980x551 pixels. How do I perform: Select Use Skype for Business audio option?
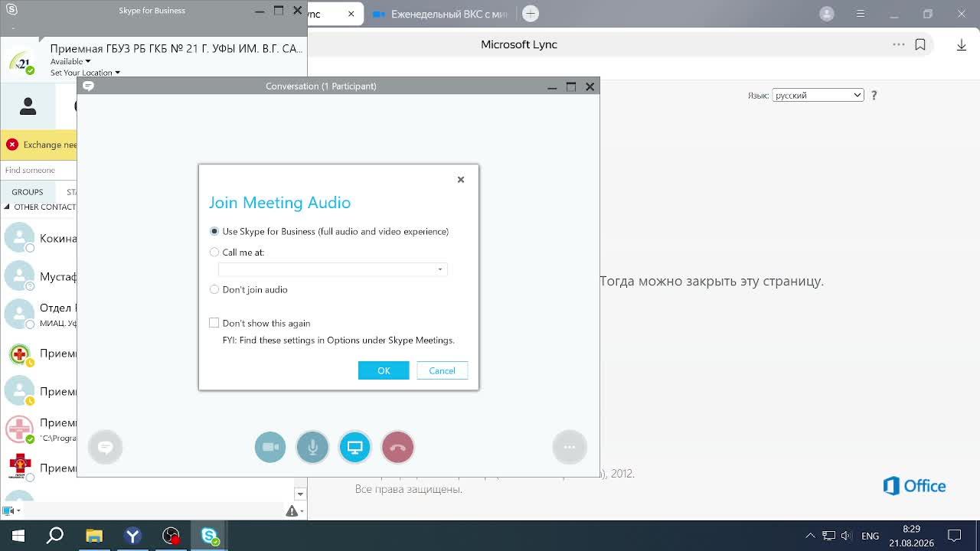(214, 231)
